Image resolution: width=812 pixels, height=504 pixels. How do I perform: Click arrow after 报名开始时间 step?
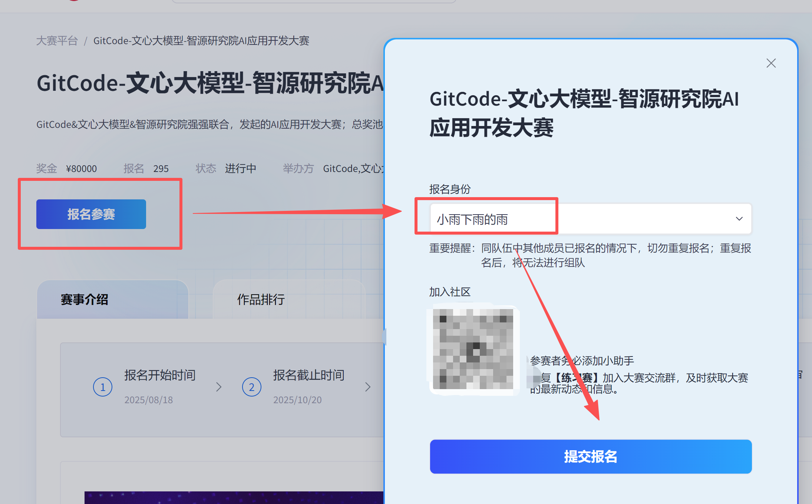pyautogui.click(x=219, y=387)
